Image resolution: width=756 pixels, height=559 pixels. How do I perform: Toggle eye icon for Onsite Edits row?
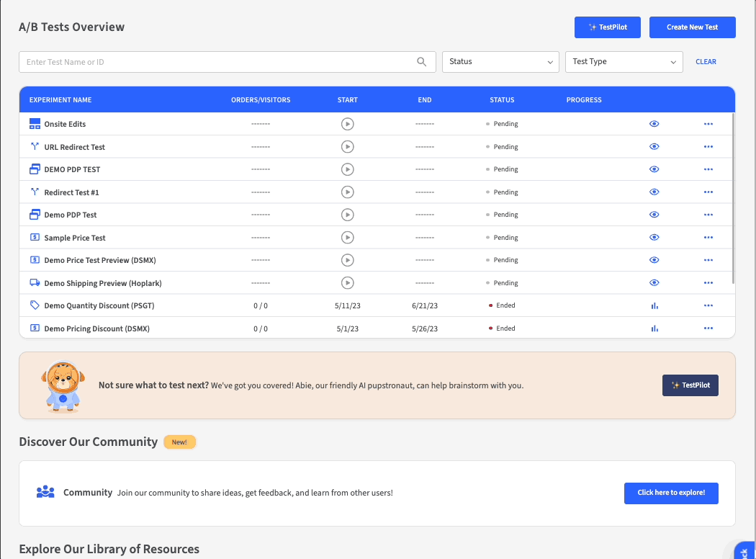click(x=654, y=124)
